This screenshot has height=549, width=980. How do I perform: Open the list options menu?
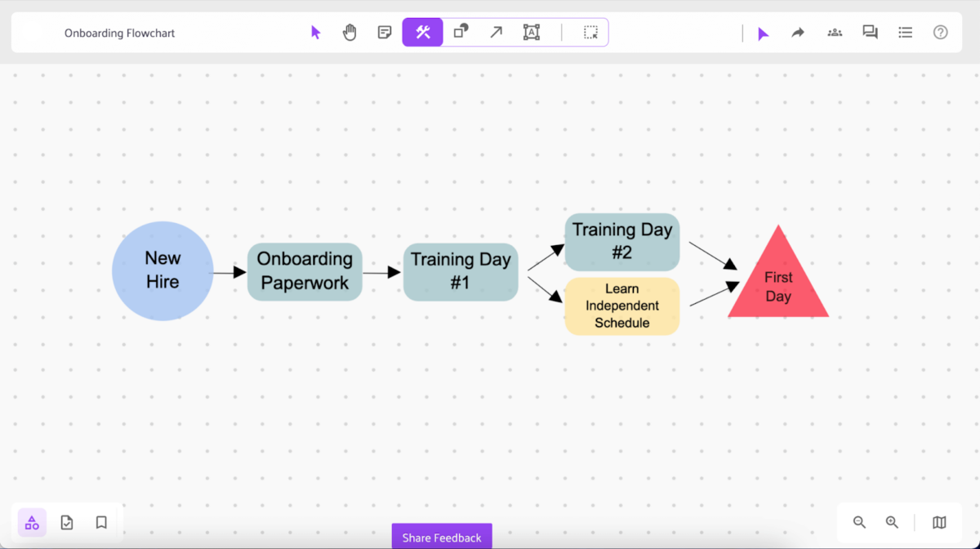pos(905,32)
